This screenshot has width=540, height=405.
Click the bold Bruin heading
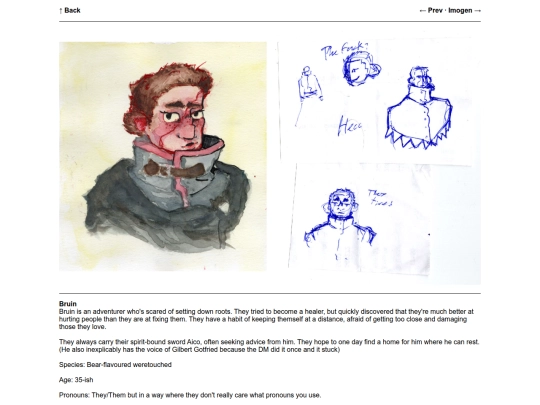point(68,304)
